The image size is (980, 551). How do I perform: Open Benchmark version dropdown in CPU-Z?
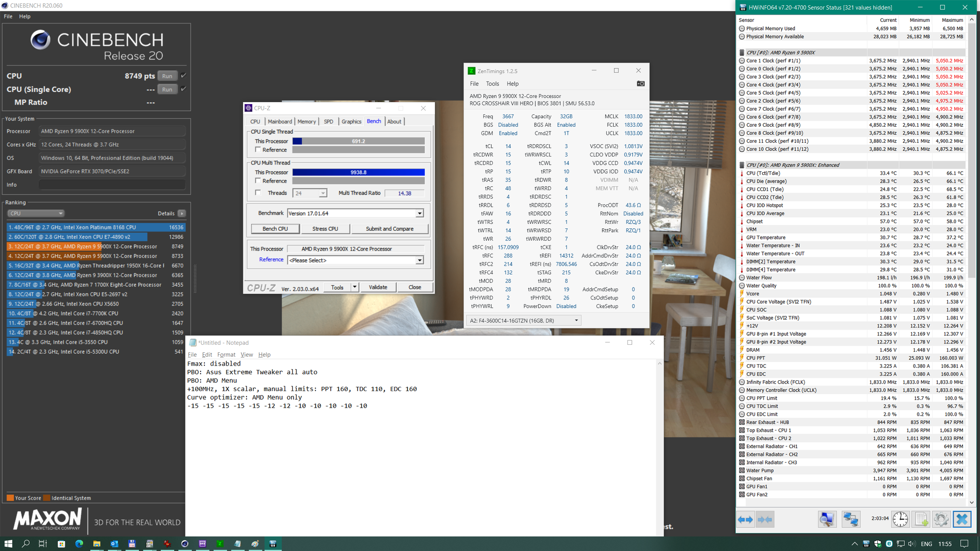pos(419,214)
